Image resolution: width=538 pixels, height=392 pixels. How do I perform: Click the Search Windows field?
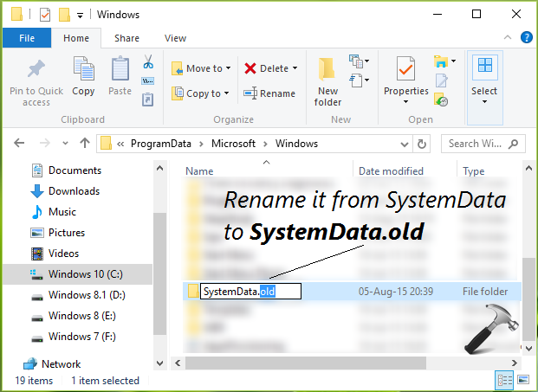pyautogui.click(x=483, y=144)
